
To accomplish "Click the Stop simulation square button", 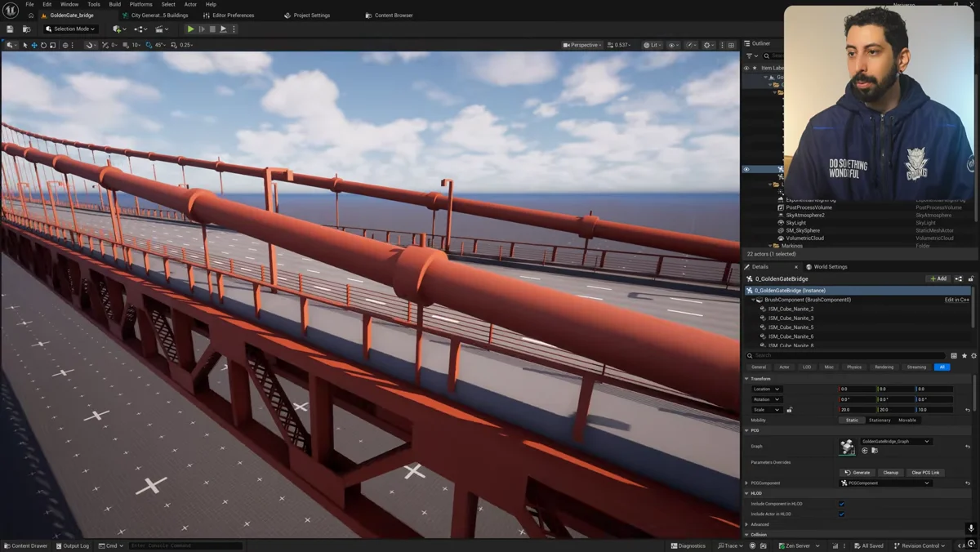I will [x=212, y=29].
